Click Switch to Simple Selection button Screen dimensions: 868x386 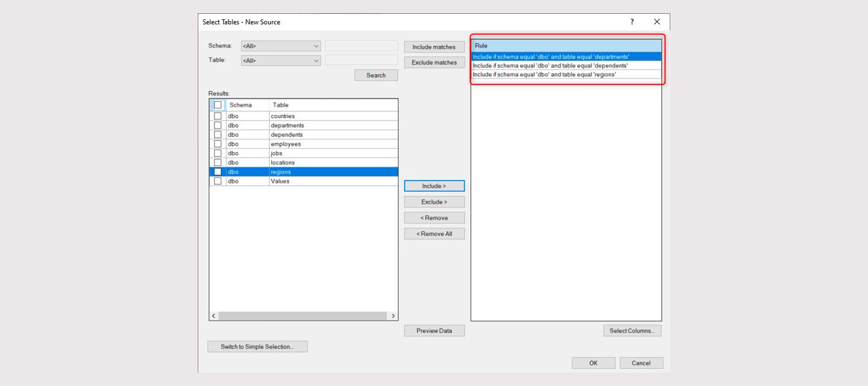pos(257,347)
